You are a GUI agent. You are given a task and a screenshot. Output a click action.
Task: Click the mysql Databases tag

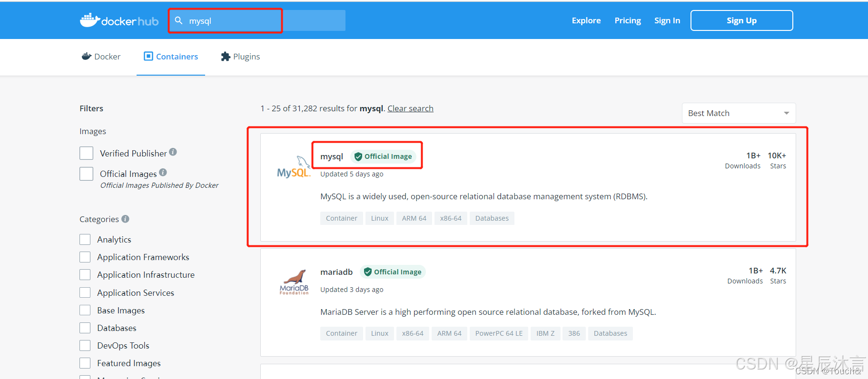(492, 218)
